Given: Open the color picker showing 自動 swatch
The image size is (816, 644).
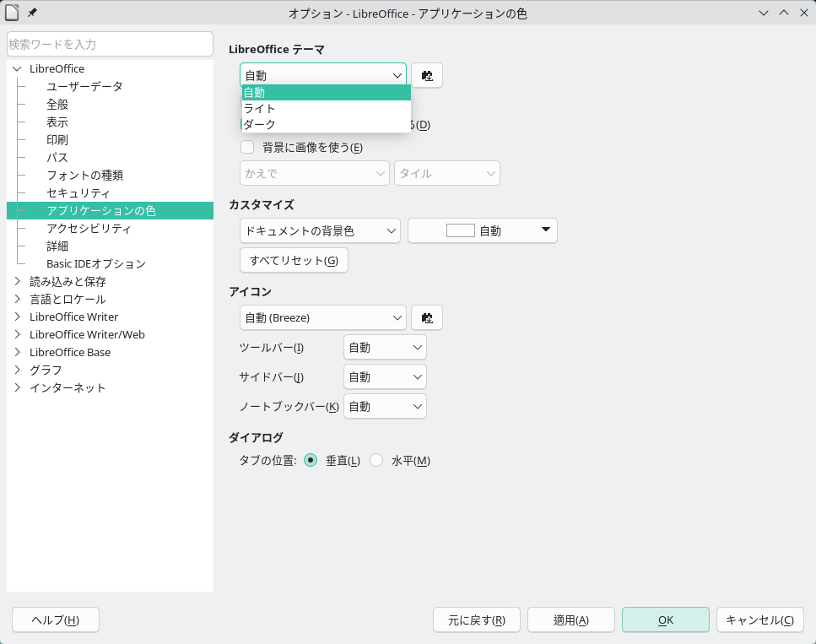Looking at the screenshot, I should click(482, 230).
